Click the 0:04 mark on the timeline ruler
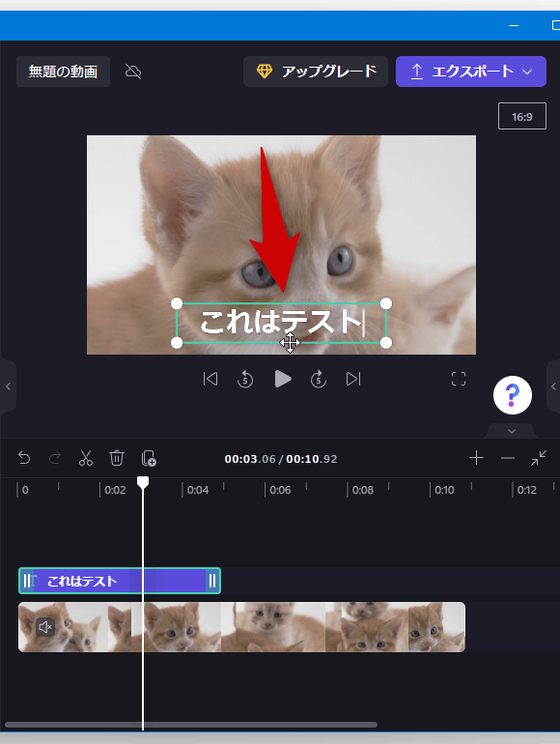 pos(197,490)
